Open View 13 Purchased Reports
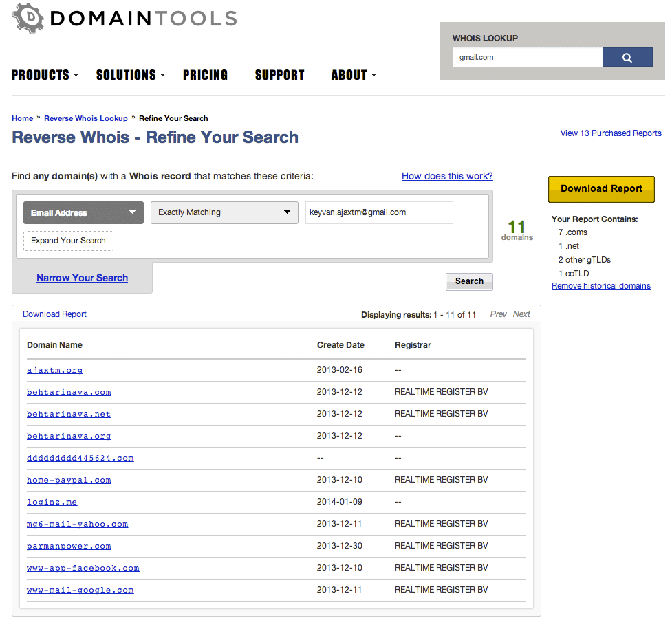The height and width of the screenshot is (627, 672). click(x=610, y=133)
